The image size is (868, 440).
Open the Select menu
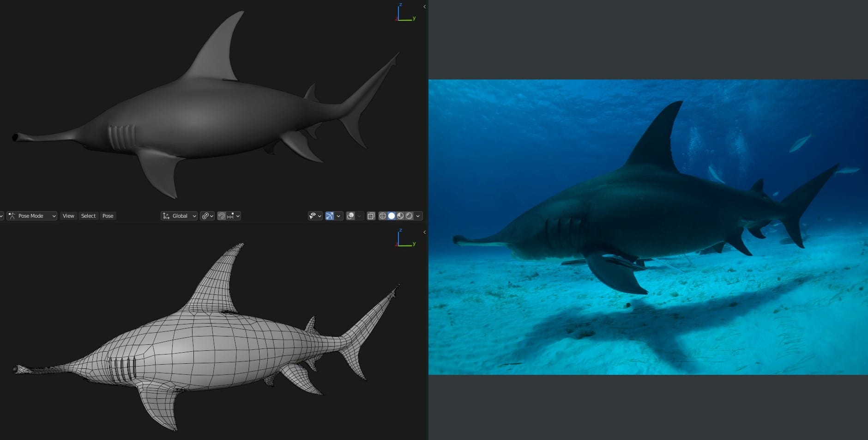[88, 216]
